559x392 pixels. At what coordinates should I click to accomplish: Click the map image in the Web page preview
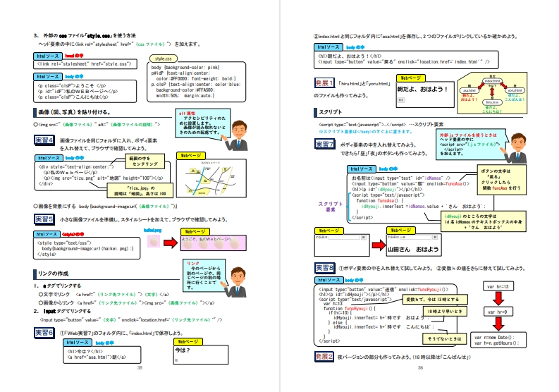(x=211, y=179)
